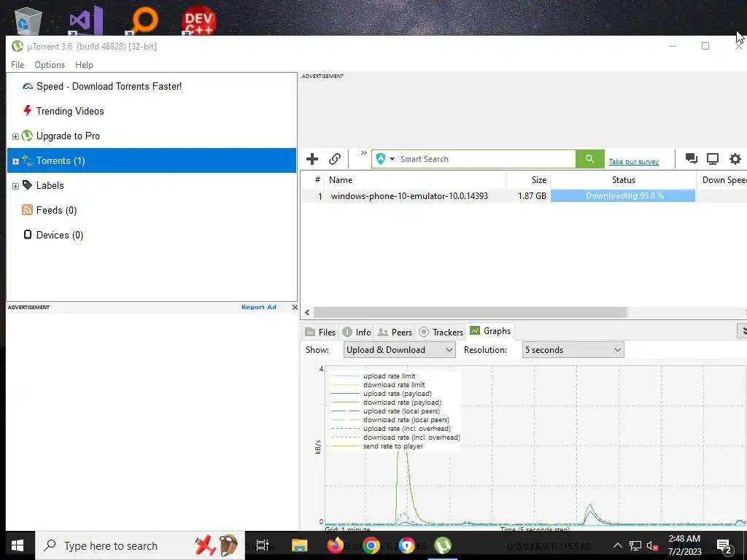Switch to the Graphs tab

click(490, 330)
